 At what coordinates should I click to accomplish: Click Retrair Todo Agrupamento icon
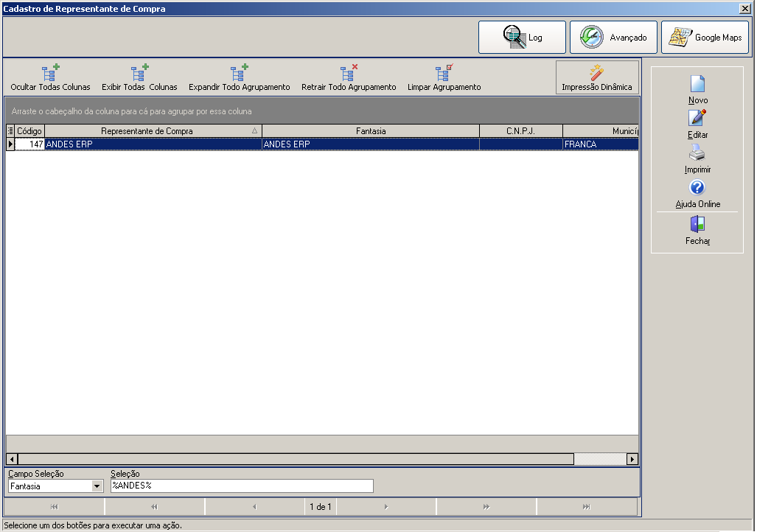[349, 74]
